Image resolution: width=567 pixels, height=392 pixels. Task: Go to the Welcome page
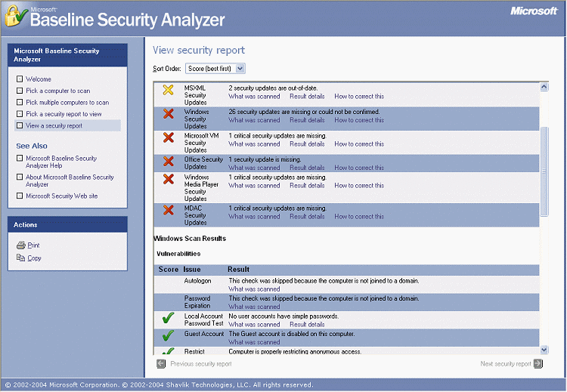pyautogui.click(x=39, y=79)
